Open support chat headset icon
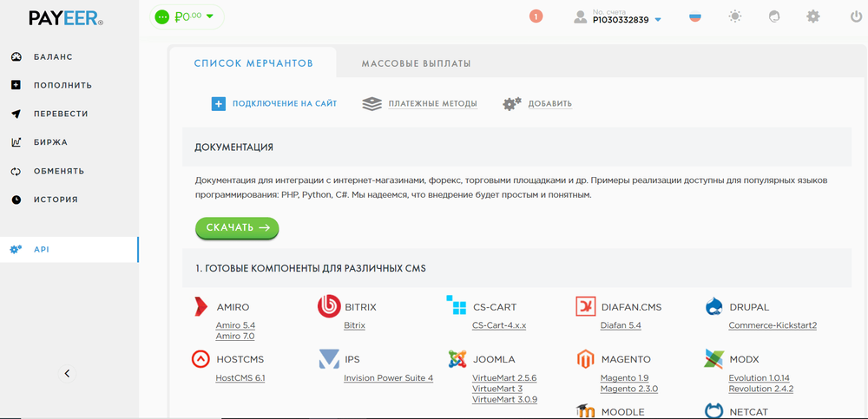The width and height of the screenshot is (868, 419). click(x=774, y=16)
